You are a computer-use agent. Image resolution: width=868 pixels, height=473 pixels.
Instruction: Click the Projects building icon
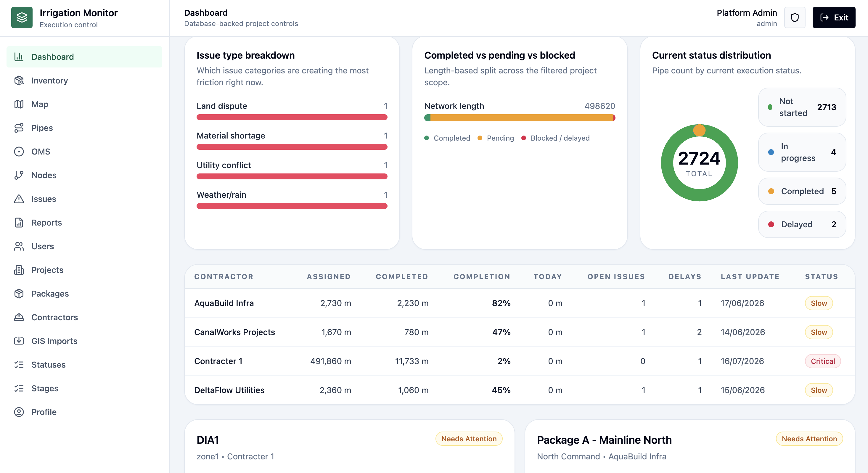coord(19,270)
